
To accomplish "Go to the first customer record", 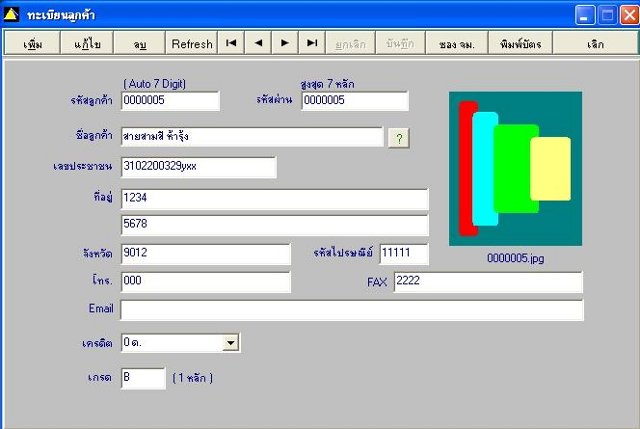I will 231,43.
